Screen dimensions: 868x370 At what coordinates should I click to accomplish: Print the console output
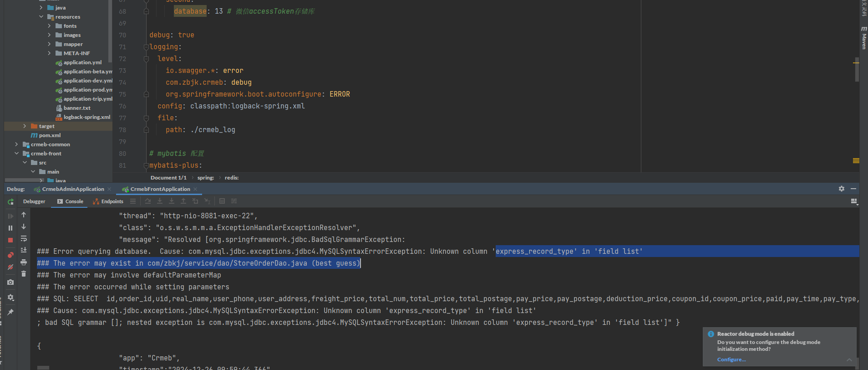point(24,262)
